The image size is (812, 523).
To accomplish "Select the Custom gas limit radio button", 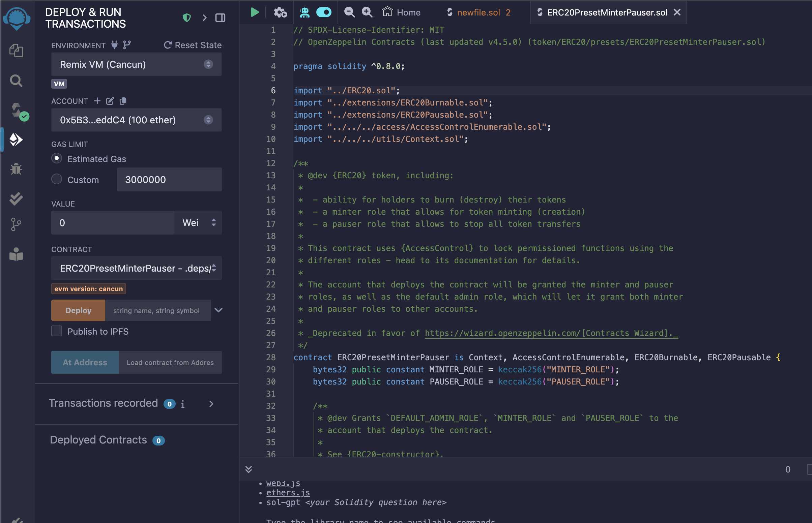I will pyautogui.click(x=57, y=179).
